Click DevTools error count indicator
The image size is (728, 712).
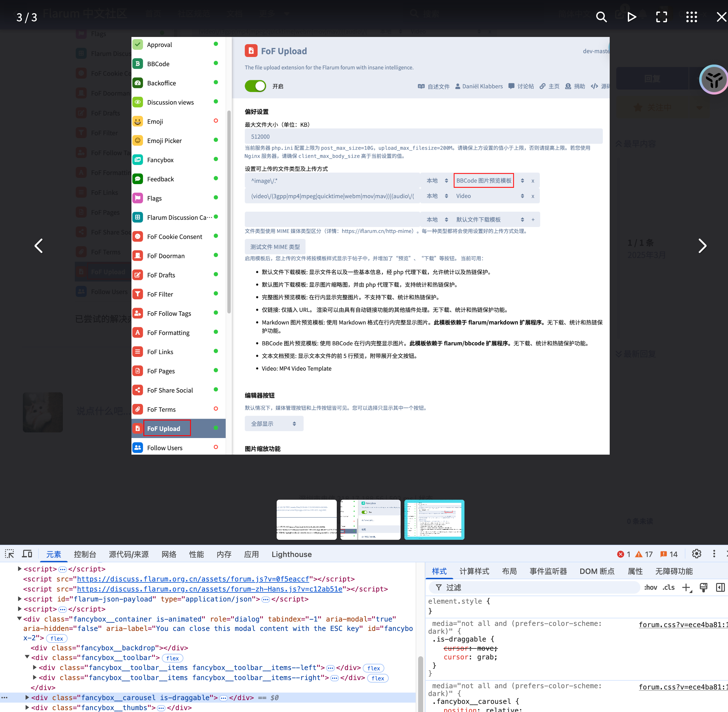click(x=624, y=554)
